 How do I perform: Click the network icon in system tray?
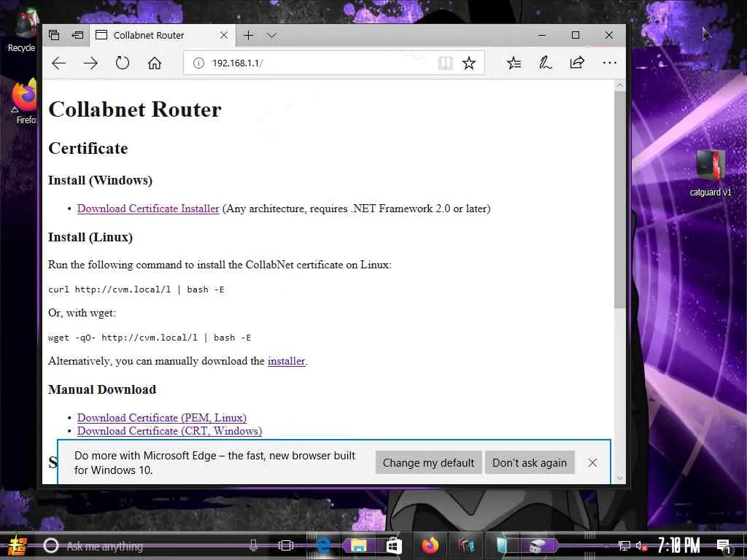tap(624, 545)
